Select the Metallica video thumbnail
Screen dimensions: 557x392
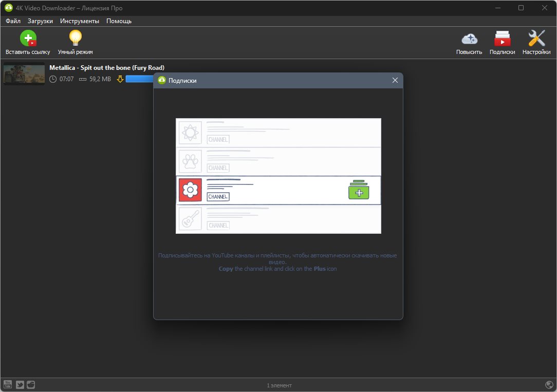[x=24, y=73]
